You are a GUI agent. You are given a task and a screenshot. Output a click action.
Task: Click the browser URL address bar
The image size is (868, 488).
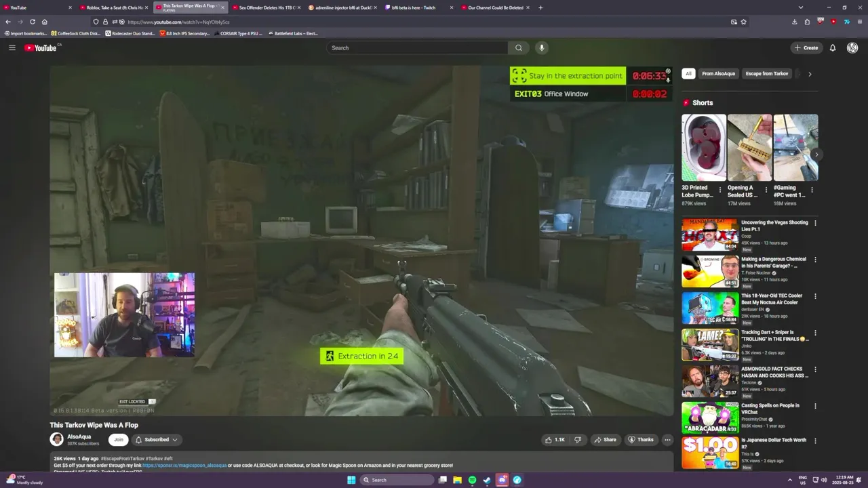pos(407,22)
